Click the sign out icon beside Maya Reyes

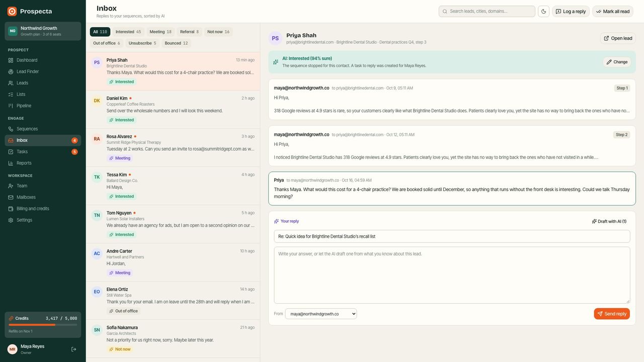tap(74, 349)
